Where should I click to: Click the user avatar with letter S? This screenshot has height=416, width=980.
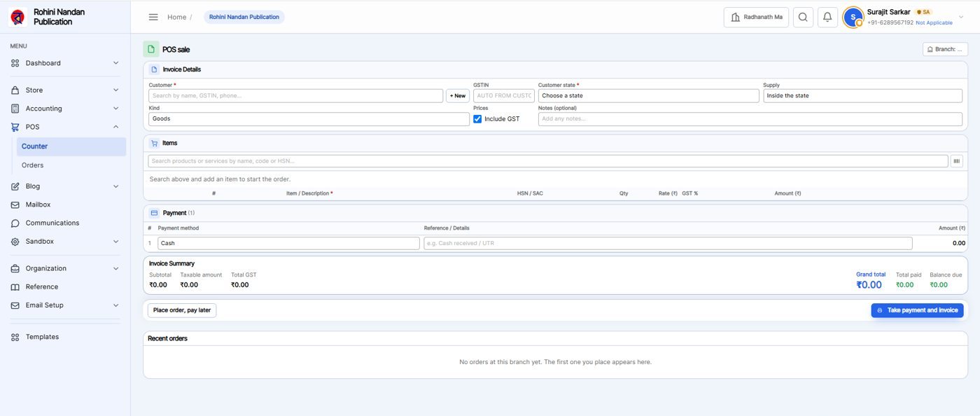point(853,17)
